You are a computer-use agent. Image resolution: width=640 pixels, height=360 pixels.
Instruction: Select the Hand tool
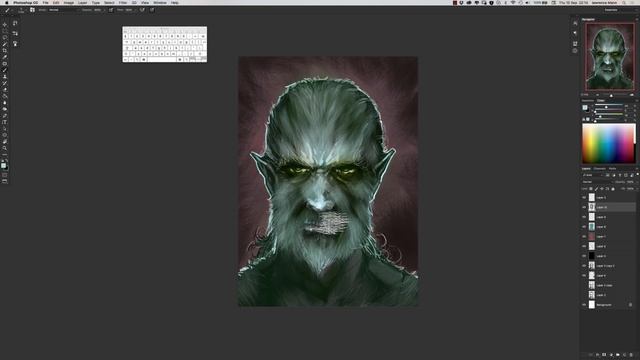5,142
